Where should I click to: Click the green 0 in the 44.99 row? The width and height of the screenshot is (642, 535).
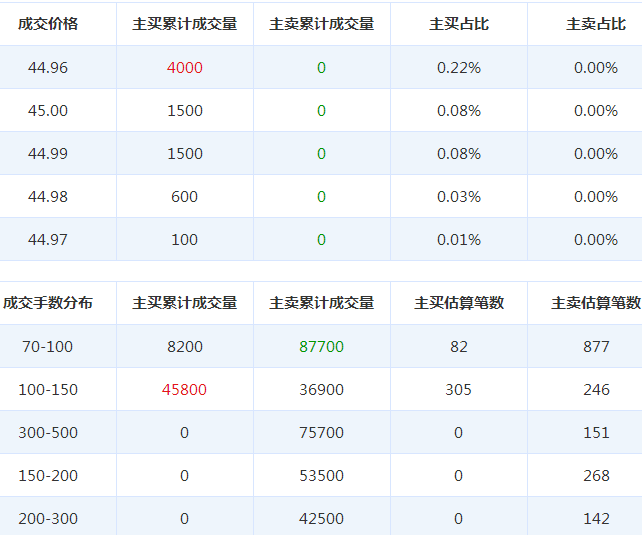click(x=321, y=154)
